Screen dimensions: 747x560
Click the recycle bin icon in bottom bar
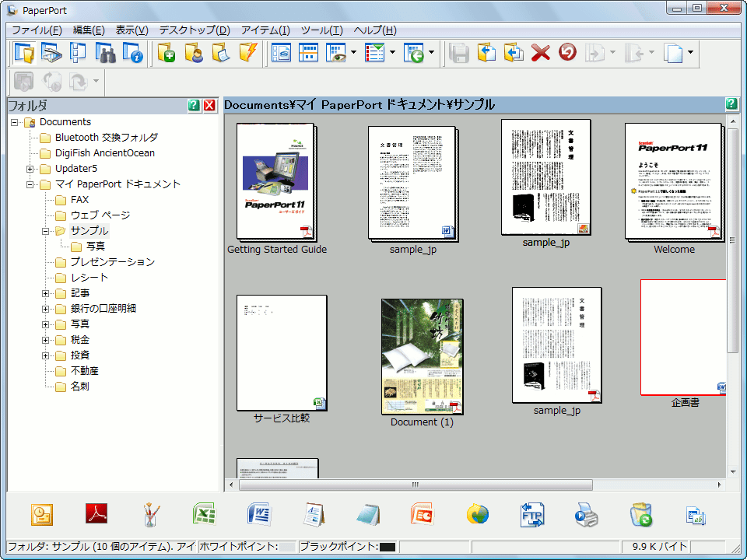click(640, 515)
